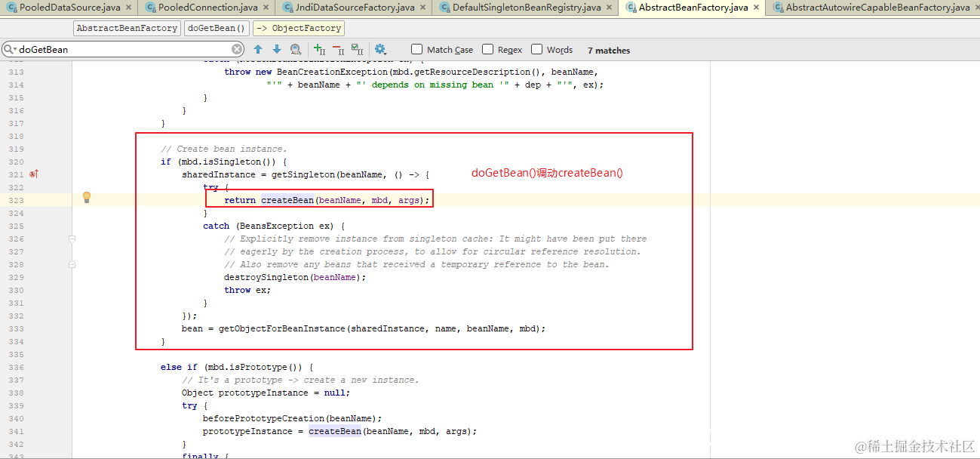Switch to DefaultSingletonBeanRegistry.java tab
980x459 pixels.
coord(527,8)
